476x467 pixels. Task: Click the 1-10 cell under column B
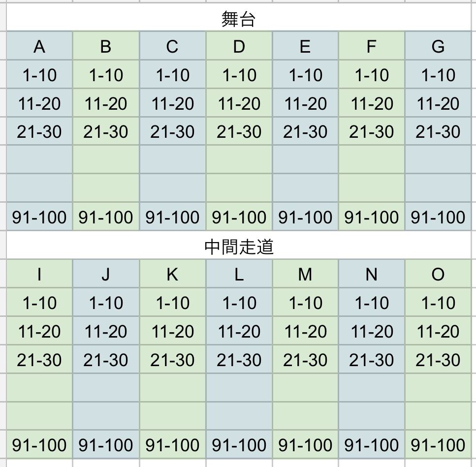106,74
